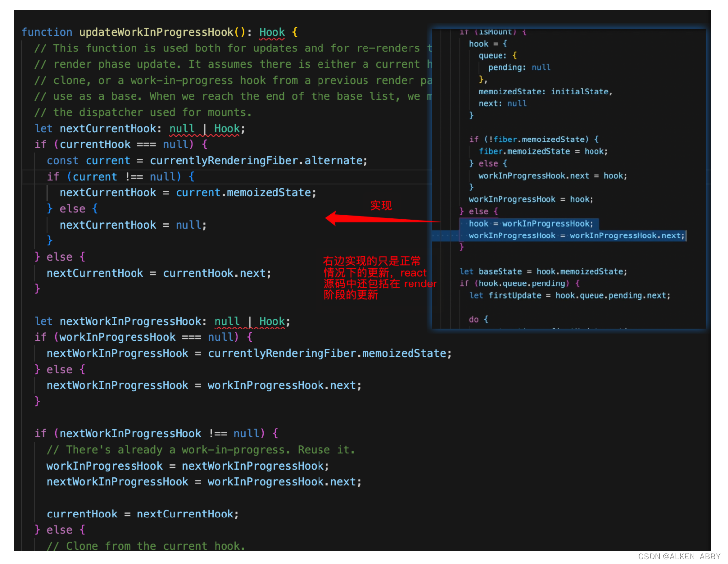Click the line 'let nextWorkInProgressHook: null | Hook;'
Viewport: 728px width, 564px height.
click(x=162, y=322)
